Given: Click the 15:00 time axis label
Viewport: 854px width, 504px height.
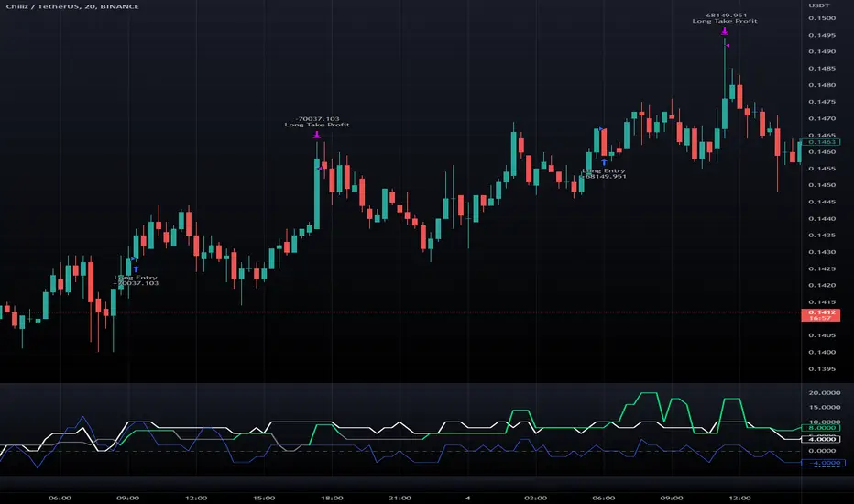Looking at the screenshot, I should coord(264,498).
